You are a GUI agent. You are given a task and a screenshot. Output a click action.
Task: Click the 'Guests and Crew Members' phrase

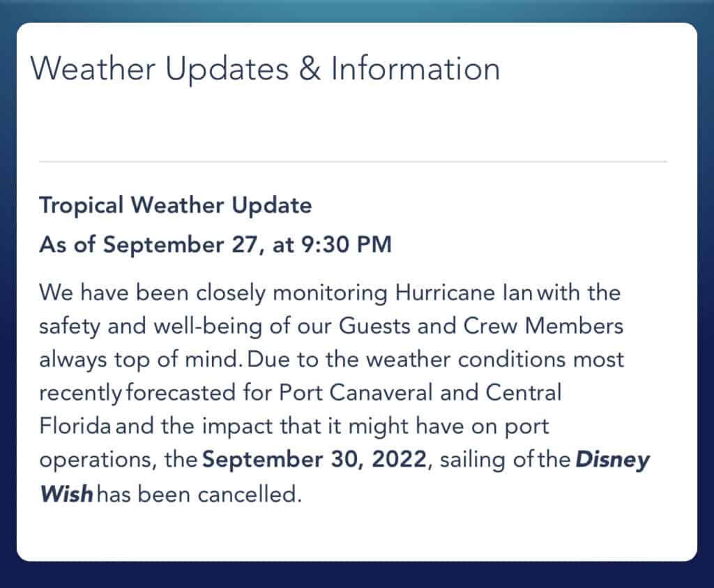pyautogui.click(x=481, y=326)
